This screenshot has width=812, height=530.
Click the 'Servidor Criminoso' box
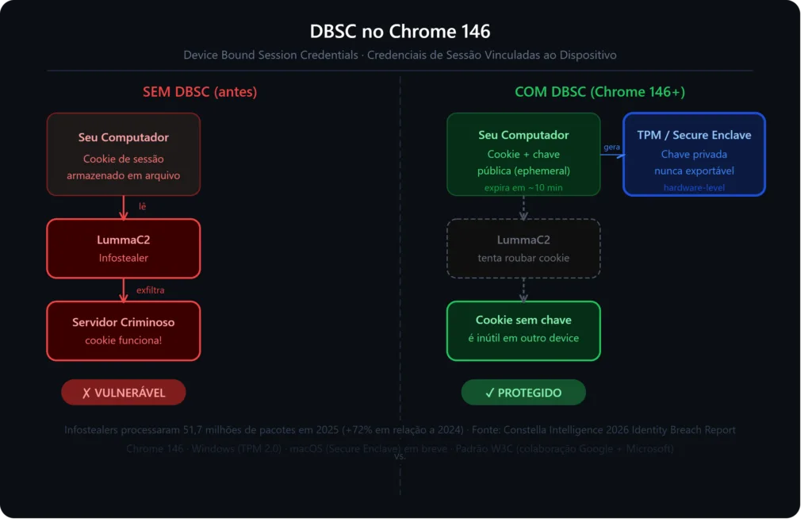123,331
